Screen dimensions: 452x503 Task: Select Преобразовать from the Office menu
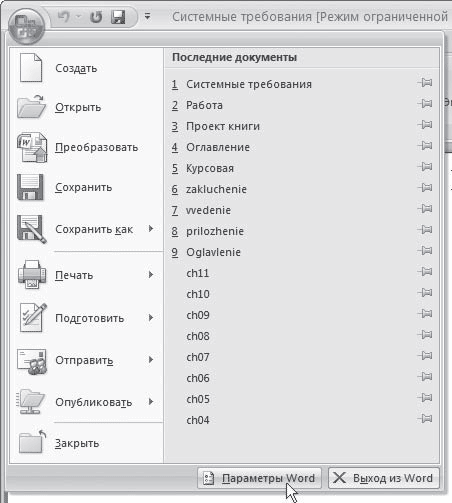(x=87, y=147)
